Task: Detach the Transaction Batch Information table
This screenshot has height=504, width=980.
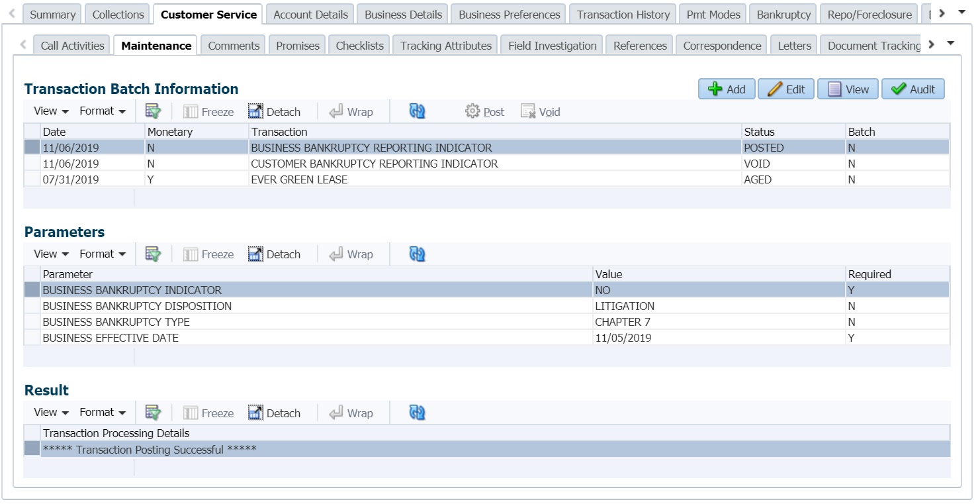Action: [x=275, y=112]
